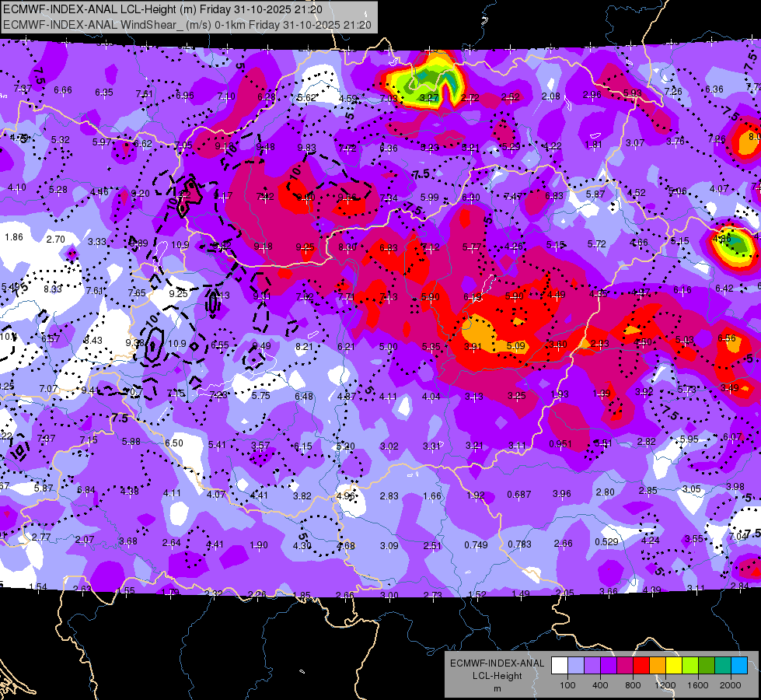Click the teal legend color swatch
The width and height of the screenshot is (761, 700).
tap(723, 666)
